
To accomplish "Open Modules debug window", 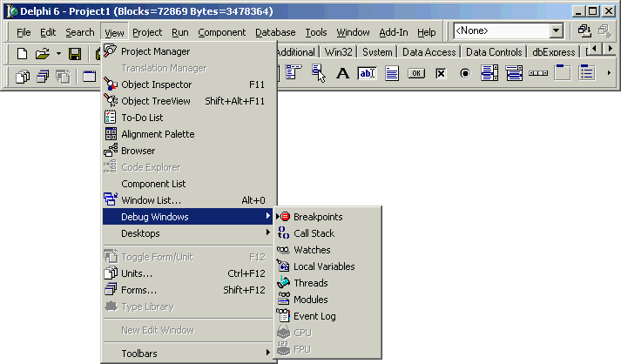I will click(x=328, y=300).
